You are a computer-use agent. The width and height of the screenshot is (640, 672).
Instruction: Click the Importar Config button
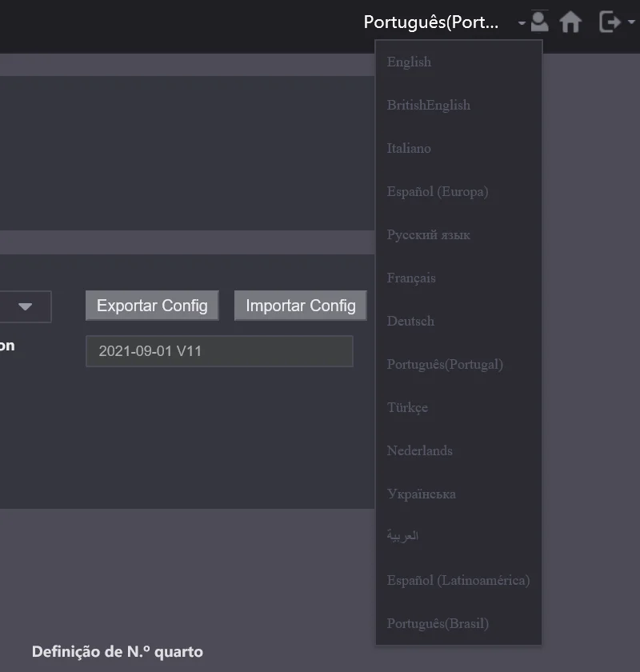(301, 306)
